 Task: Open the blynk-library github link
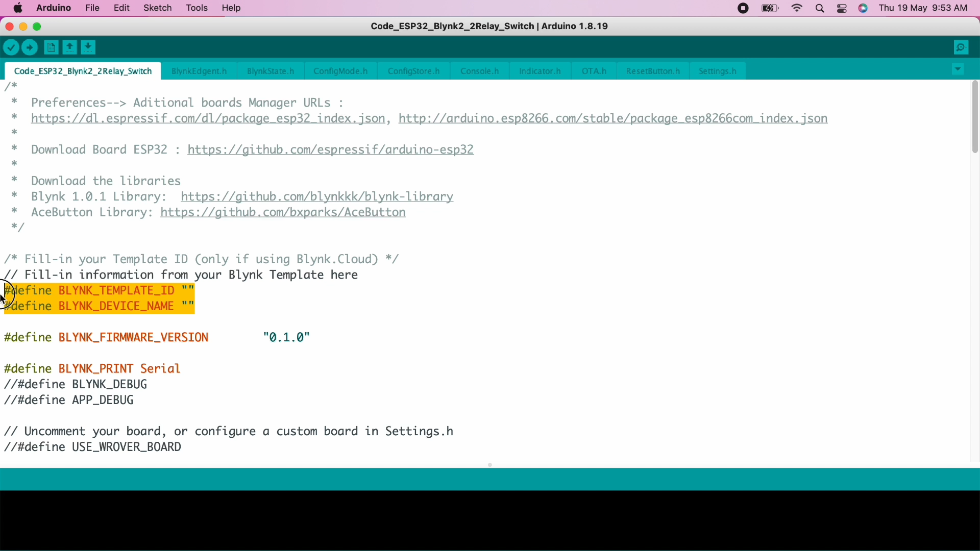[x=317, y=197]
